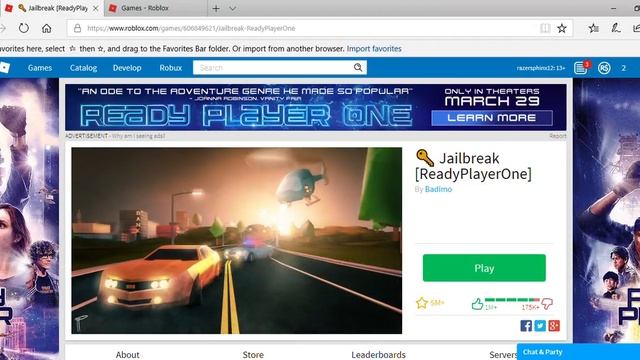Switch to the Leaderboards tab
Image resolution: width=640 pixels, height=360 pixels.
[378, 354]
